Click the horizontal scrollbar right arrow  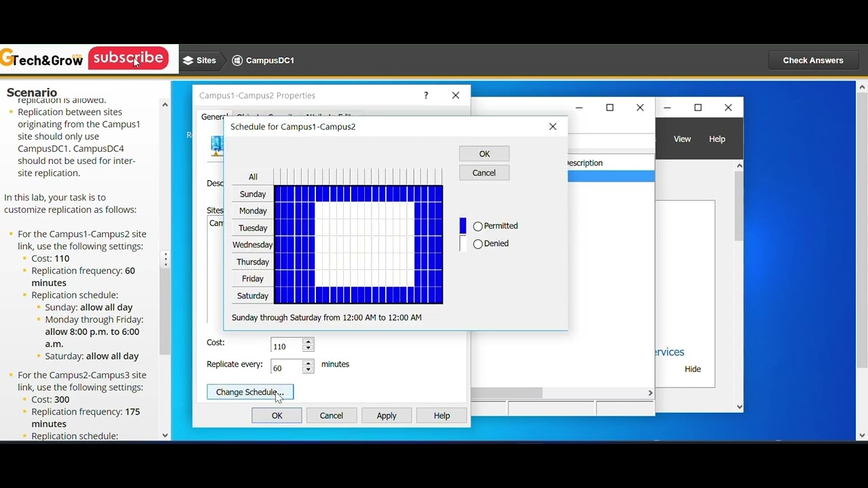coord(650,392)
